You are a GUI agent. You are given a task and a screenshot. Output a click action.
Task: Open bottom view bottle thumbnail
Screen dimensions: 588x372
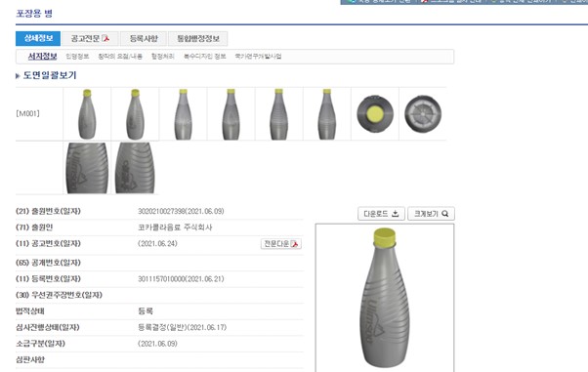pyautogui.click(x=423, y=114)
